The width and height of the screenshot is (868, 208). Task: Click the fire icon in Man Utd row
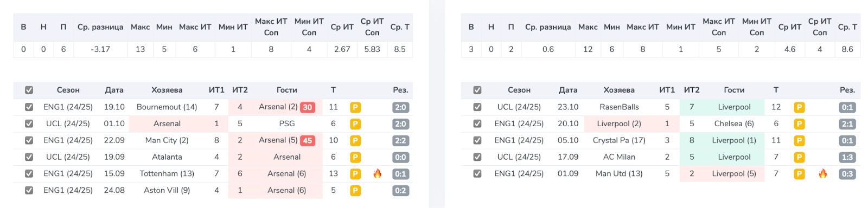[x=823, y=174]
